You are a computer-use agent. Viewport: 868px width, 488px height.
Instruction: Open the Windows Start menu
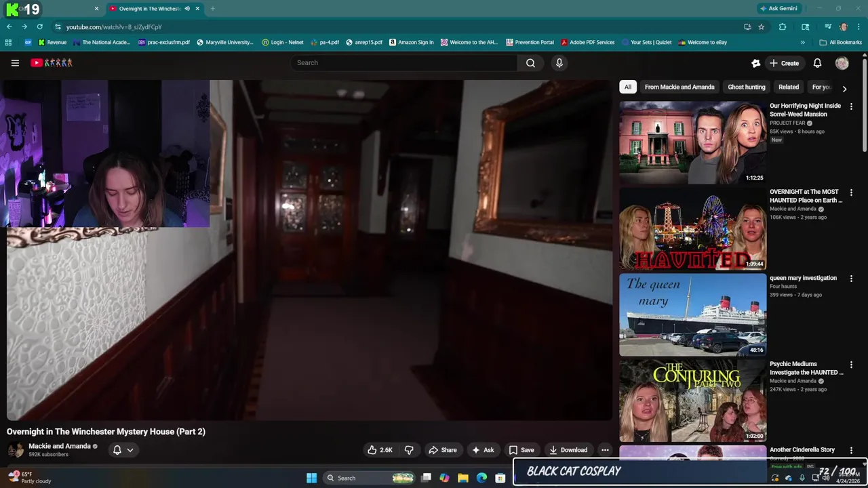pos(311,478)
